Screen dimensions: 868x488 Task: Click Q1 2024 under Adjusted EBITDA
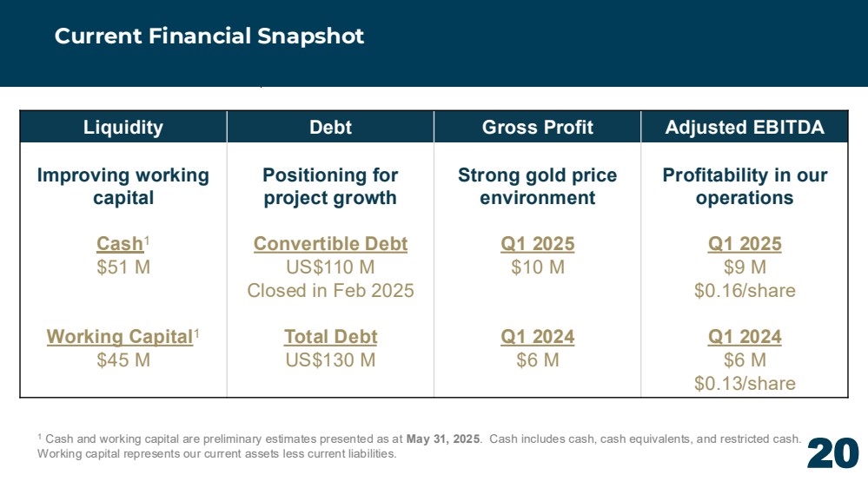click(745, 336)
